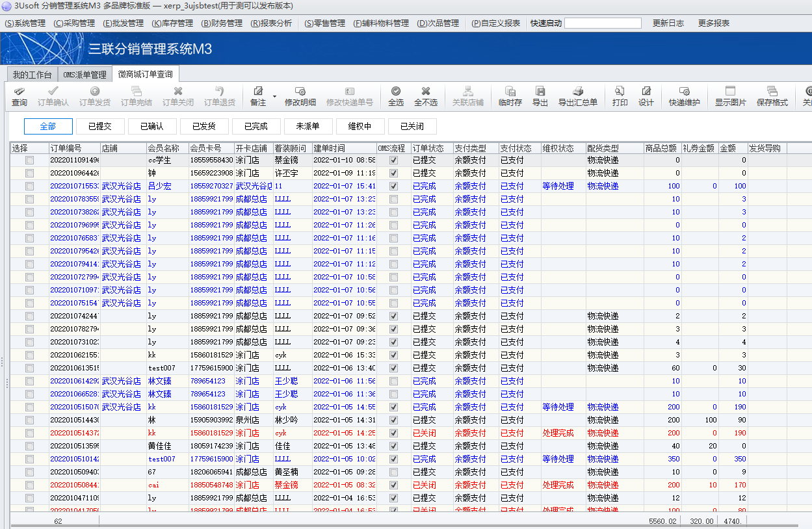Click the 导出汇总单 export summary icon
The width and height of the screenshot is (812, 529).
[x=577, y=96]
